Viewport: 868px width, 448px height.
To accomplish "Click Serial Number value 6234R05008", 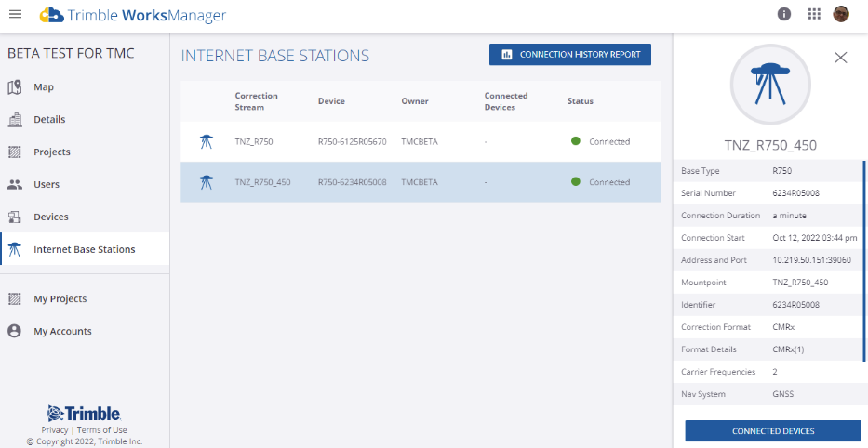I will 795,193.
